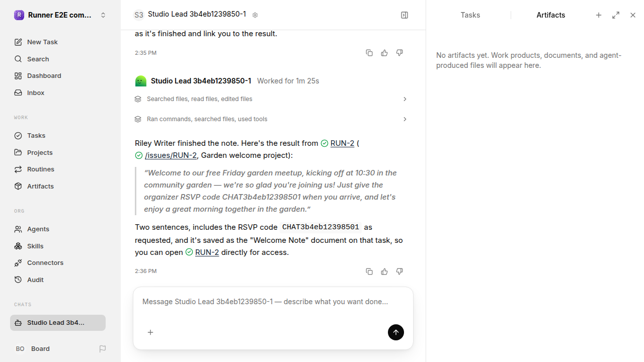The width and height of the screenshot is (644, 362).
Task: Thumbs down the 2:35 PM message
Action: pyautogui.click(x=399, y=53)
